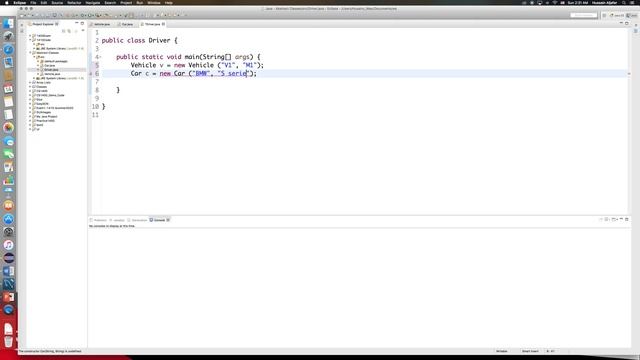The width and height of the screenshot is (640, 360).
Task: Open Project Explorer view menu arrow
Action: [x=83, y=31]
